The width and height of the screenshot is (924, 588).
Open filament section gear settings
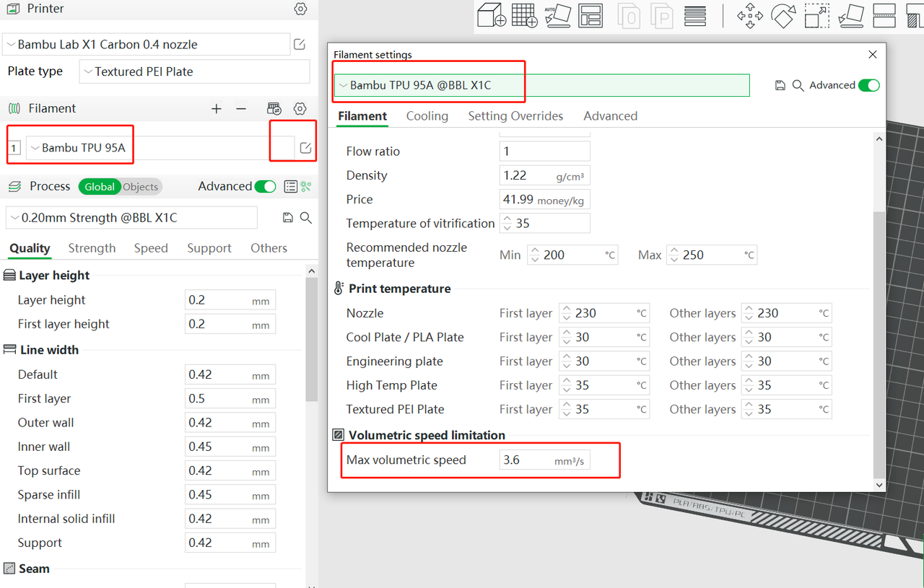[300, 108]
